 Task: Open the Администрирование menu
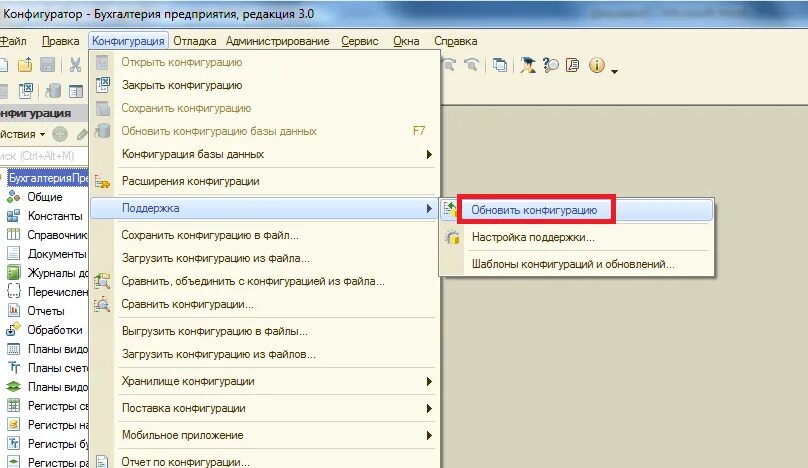[x=277, y=41]
